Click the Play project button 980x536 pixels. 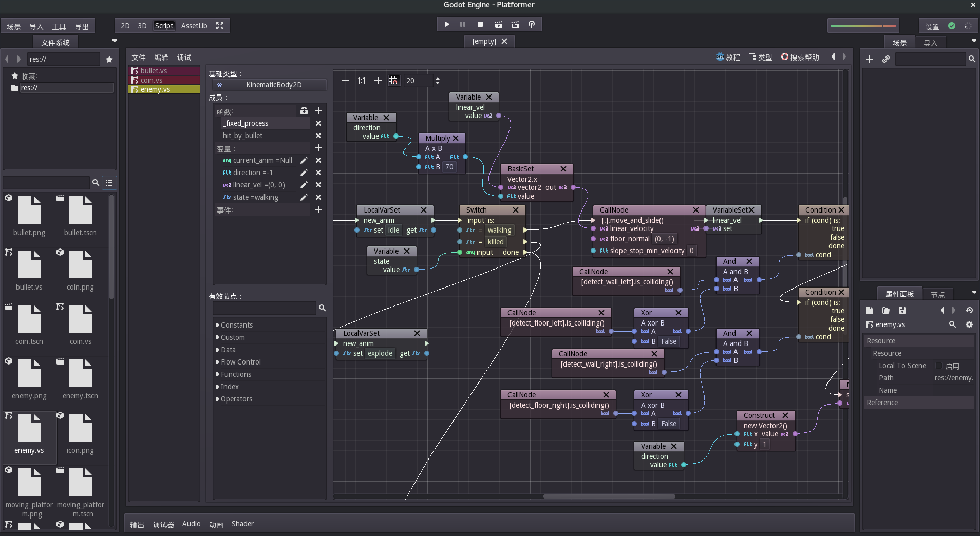(447, 24)
